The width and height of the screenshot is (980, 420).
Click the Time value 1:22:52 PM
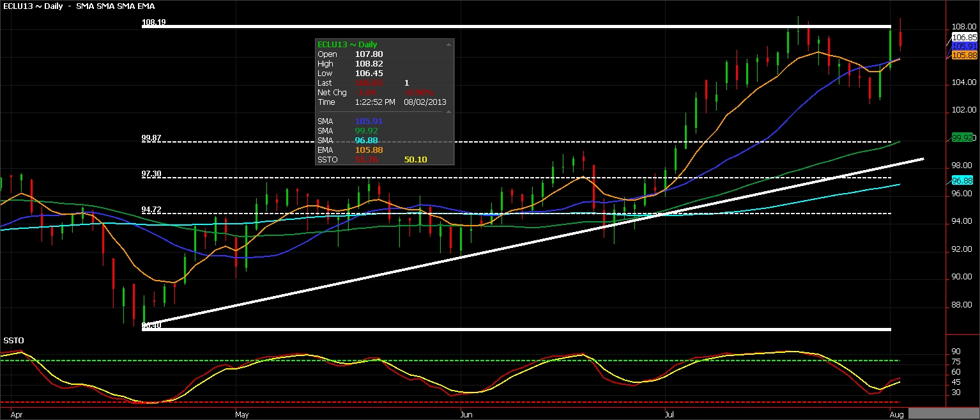375,102
